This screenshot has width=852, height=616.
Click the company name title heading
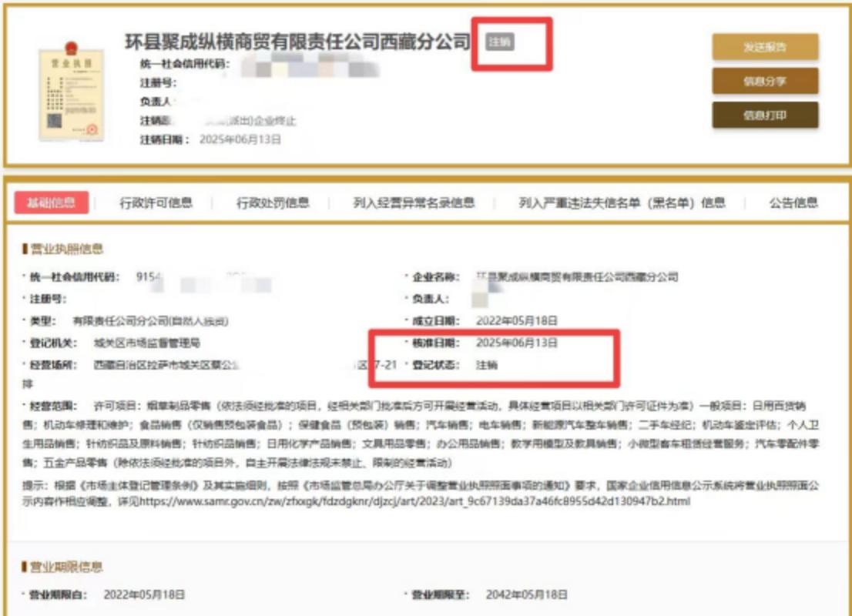coord(297,42)
